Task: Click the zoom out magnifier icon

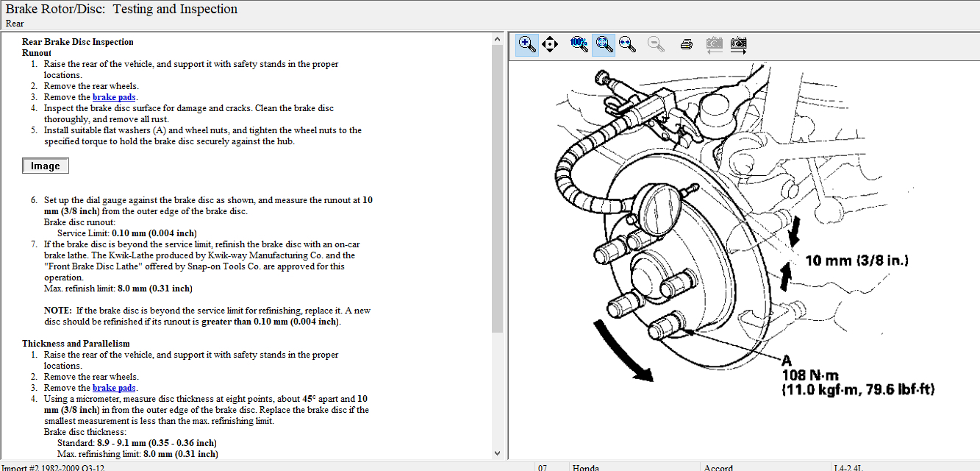Action: 657,44
